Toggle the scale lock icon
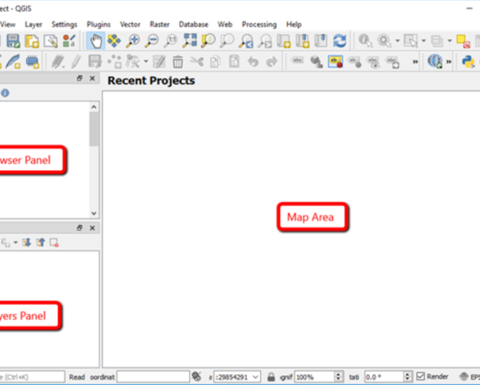 (271, 377)
